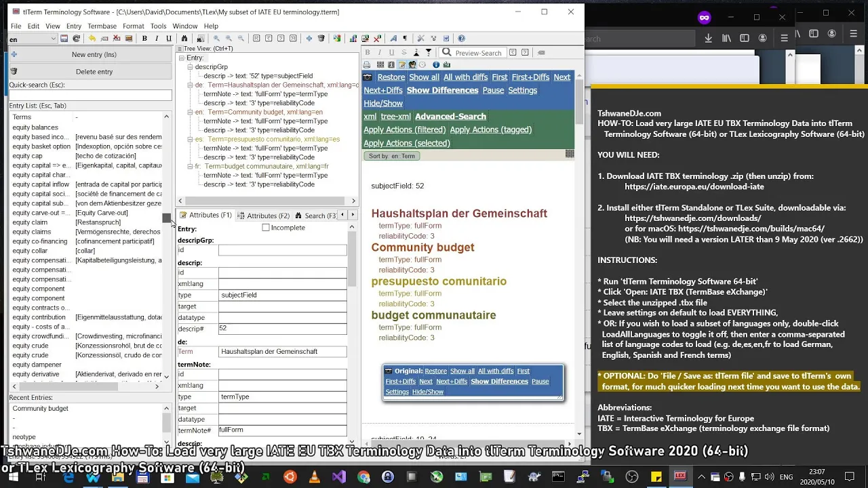868x488 pixels.
Task: Collapse the en: Term Community budget node
Action: coord(190,112)
